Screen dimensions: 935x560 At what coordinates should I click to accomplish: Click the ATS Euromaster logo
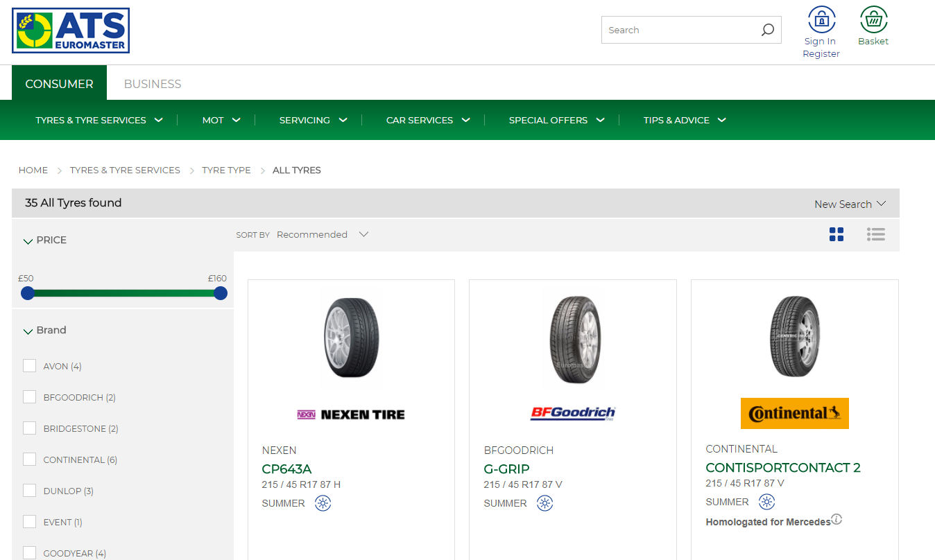(x=71, y=30)
